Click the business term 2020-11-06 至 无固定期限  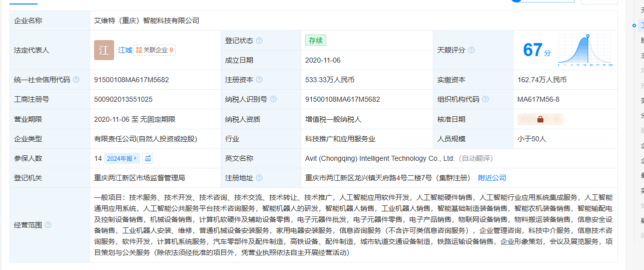[x=135, y=119]
